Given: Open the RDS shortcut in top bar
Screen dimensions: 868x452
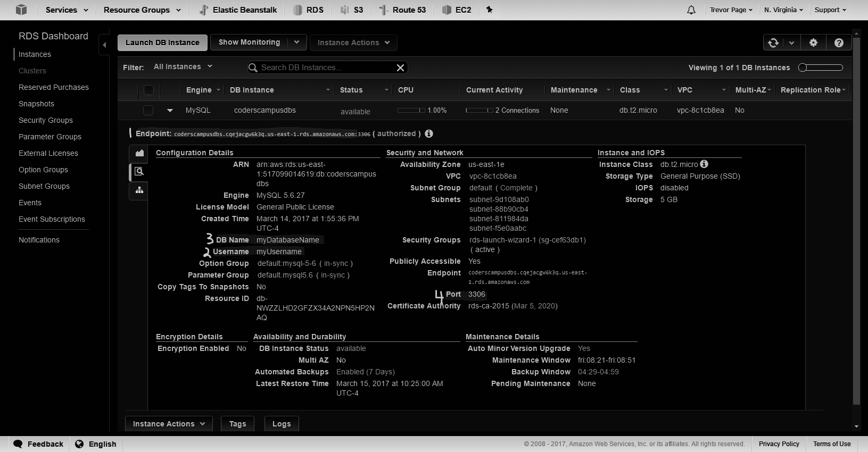Looking at the screenshot, I should point(308,10).
